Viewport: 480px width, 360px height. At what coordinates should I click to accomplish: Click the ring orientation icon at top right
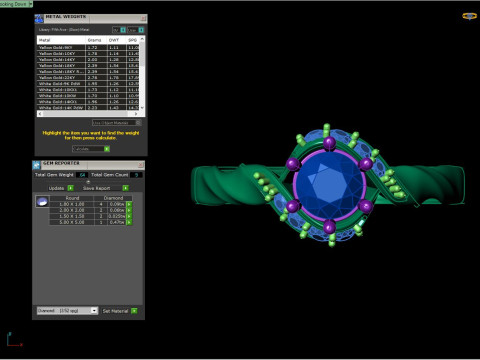click(469, 16)
